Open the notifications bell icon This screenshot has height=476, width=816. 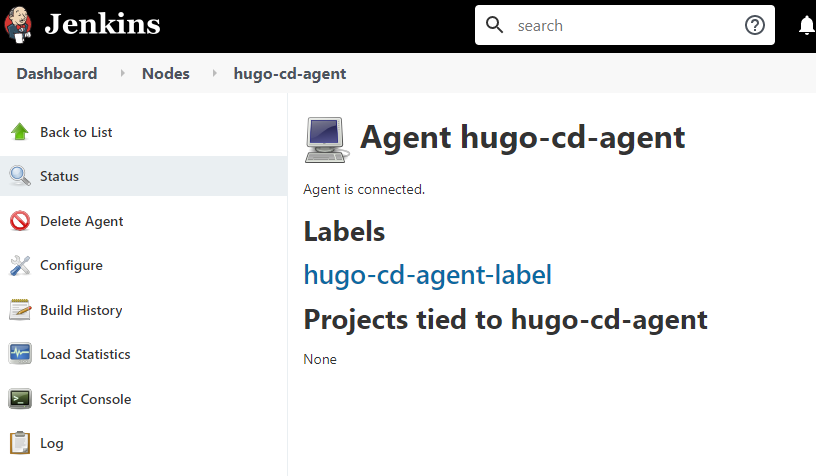tap(807, 25)
